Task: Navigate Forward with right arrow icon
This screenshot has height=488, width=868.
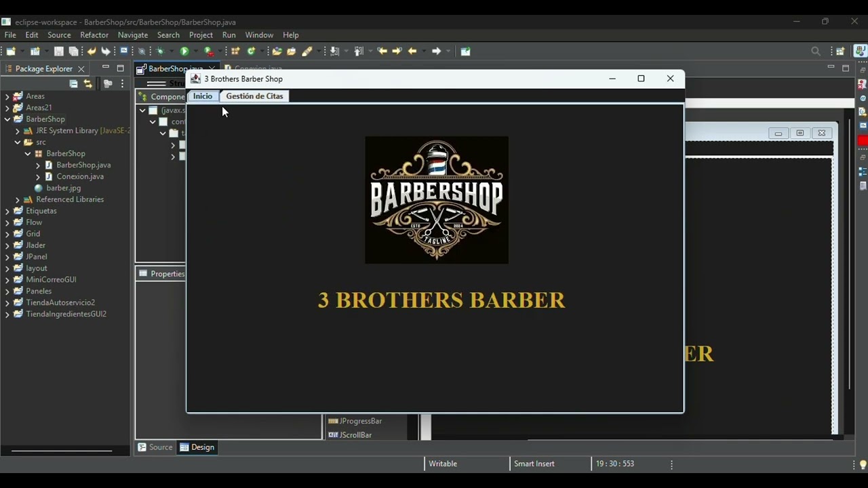Action: click(x=436, y=51)
